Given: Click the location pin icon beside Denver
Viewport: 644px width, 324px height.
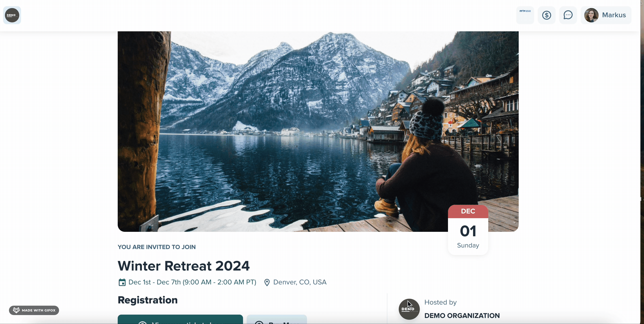Looking at the screenshot, I should click(x=267, y=283).
